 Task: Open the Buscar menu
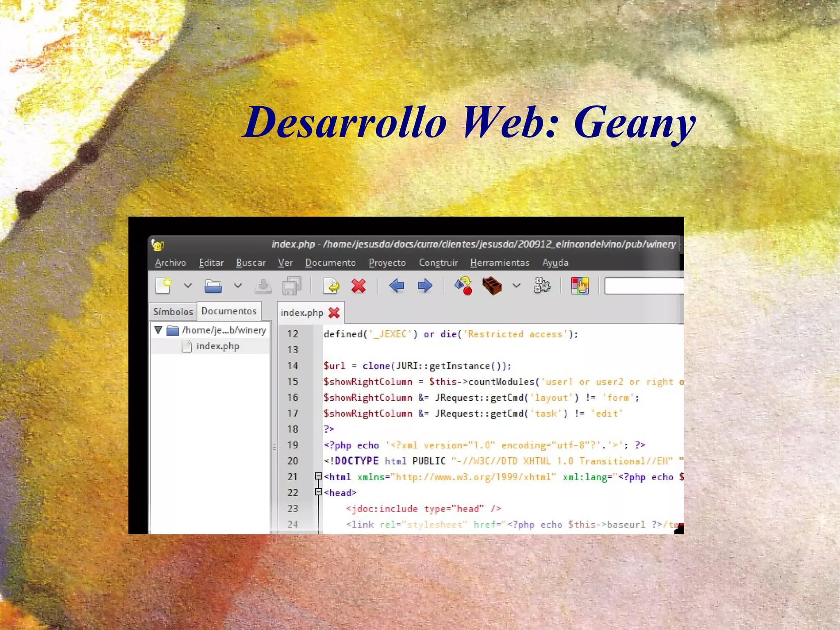coord(251,263)
